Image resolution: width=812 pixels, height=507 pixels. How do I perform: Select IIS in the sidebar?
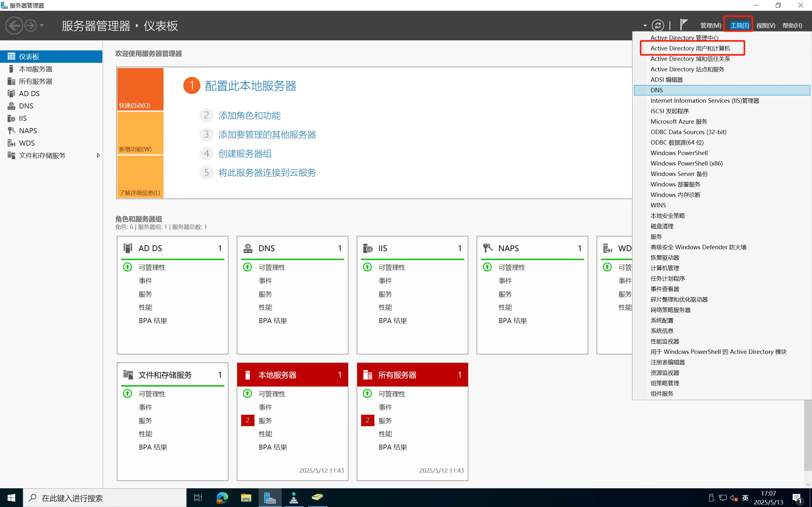[51, 118]
